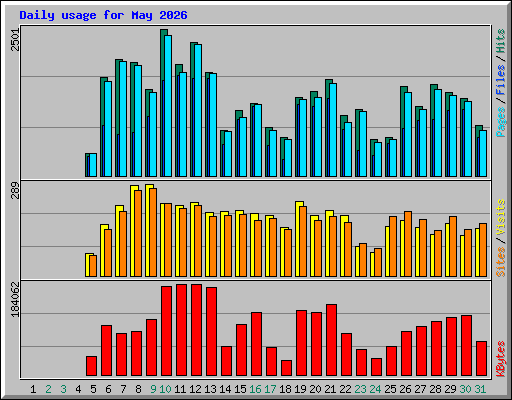This screenshot has height=400, width=512.
Task: Click the orange visits bar for day 26
Action: 408,244
